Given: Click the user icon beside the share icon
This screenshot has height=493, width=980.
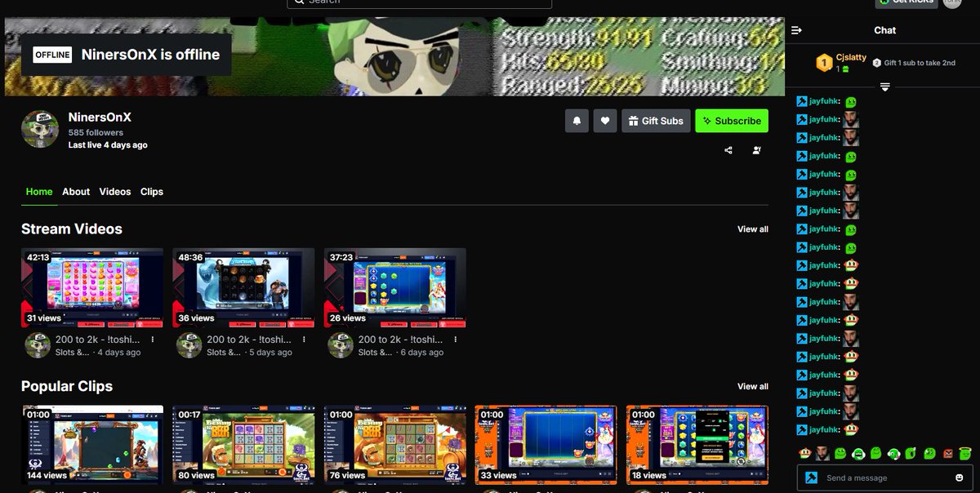Looking at the screenshot, I should coord(756,150).
